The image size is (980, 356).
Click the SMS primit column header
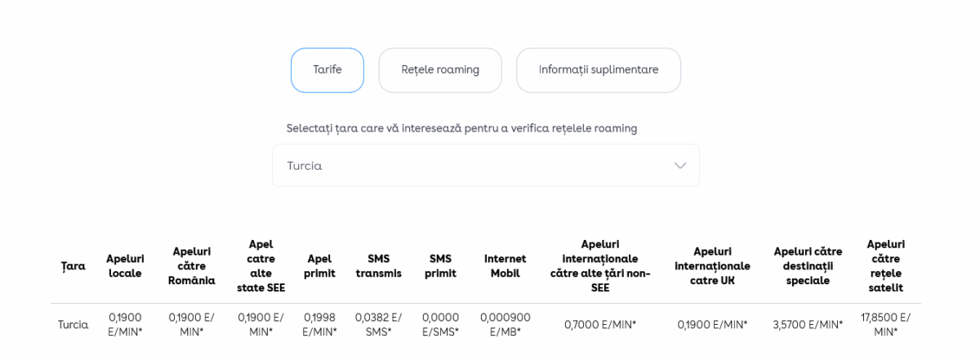(x=440, y=266)
